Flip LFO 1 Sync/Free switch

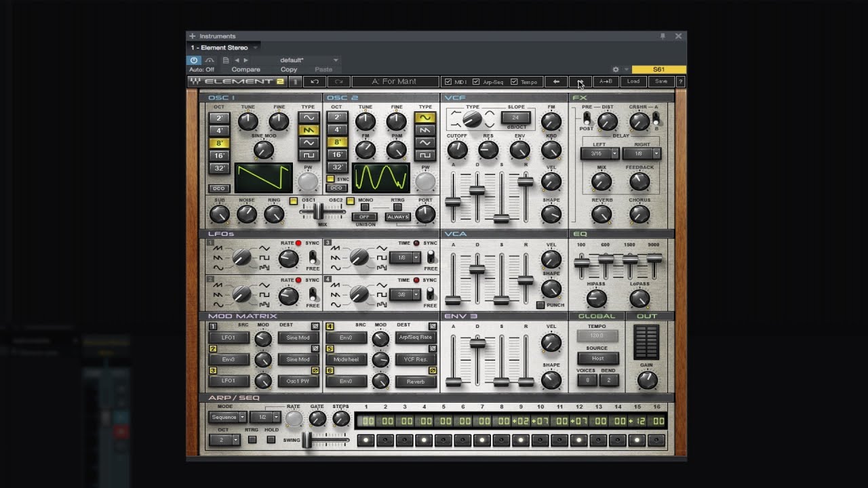(313, 257)
